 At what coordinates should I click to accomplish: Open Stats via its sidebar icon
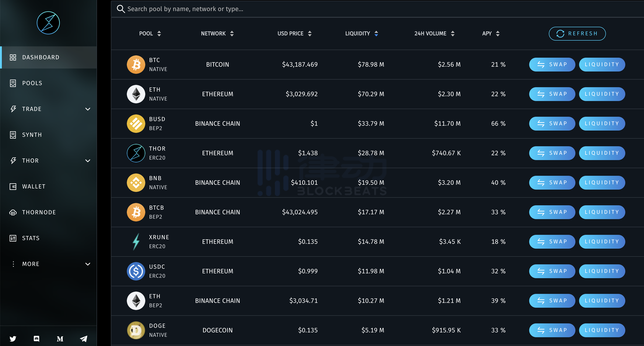coord(13,238)
